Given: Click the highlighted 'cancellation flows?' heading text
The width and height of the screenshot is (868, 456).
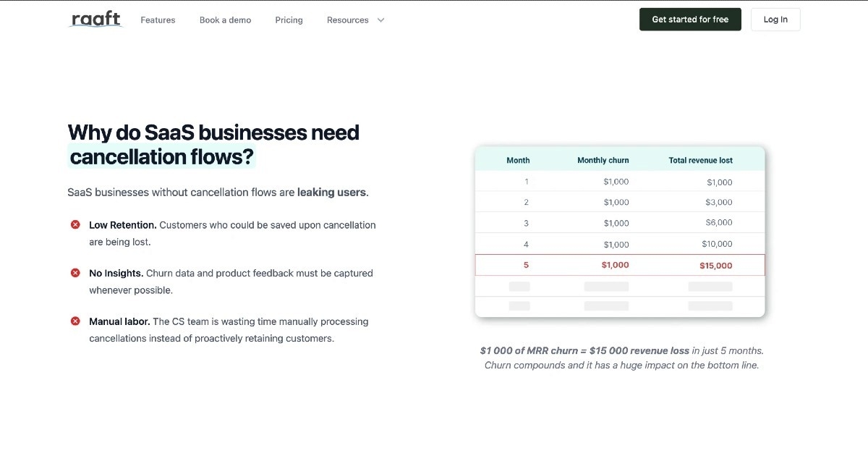Looking at the screenshot, I should (161, 157).
